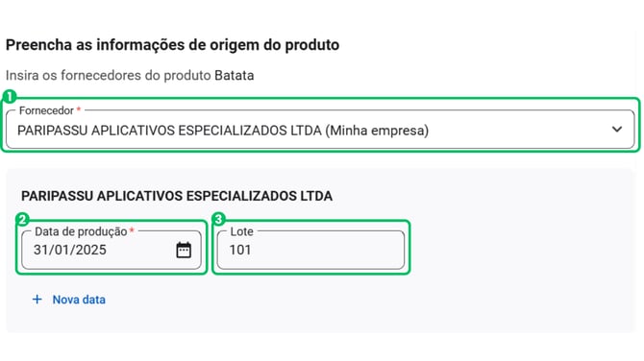Focus the date value 31/01/2025
644x361 pixels.
click(x=70, y=250)
